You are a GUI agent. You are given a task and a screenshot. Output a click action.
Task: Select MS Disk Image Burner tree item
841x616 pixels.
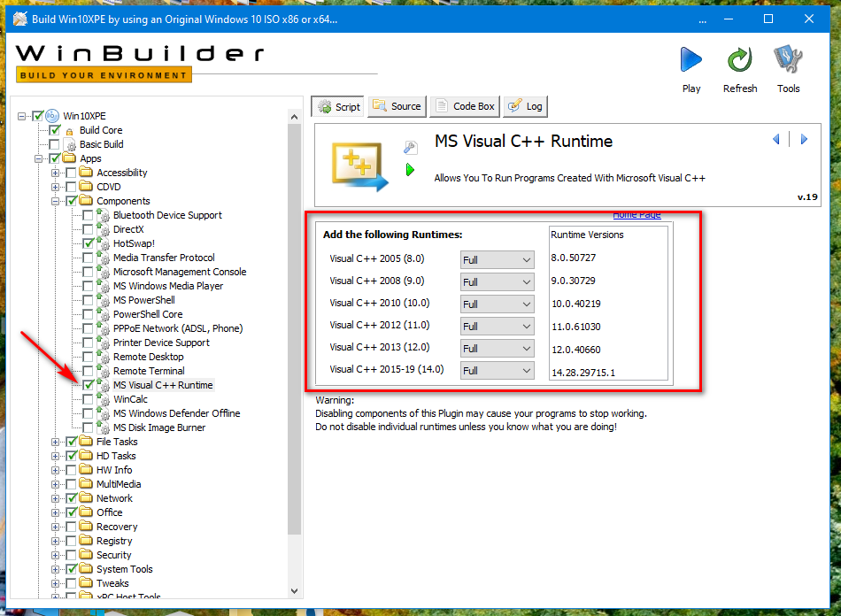[158, 427]
